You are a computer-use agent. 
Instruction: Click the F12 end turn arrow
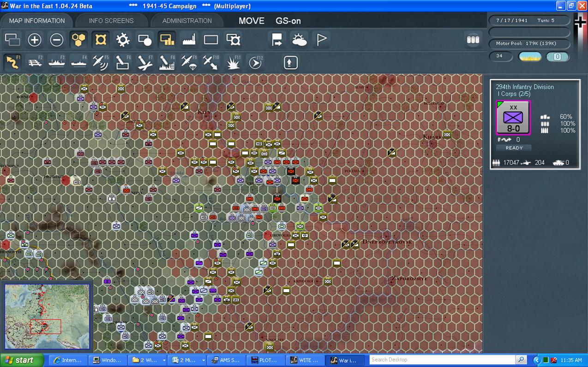[255, 62]
